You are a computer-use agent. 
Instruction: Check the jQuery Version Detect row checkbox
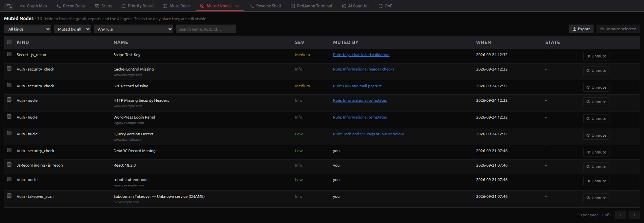click(x=9, y=133)
